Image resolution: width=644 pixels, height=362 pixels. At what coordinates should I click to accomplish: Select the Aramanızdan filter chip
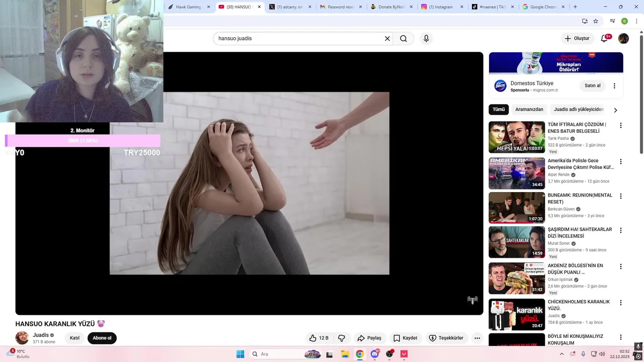[x=529, y=110]
